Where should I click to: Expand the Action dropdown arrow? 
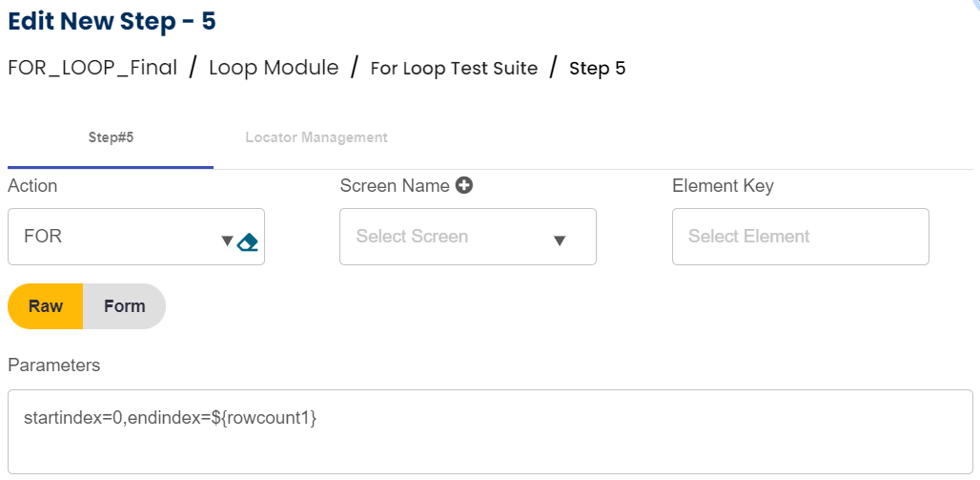tap(227, 240)
